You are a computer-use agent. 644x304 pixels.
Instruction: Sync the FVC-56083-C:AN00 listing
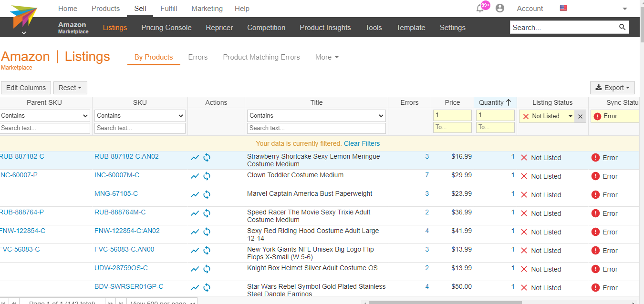click(207, 251)
